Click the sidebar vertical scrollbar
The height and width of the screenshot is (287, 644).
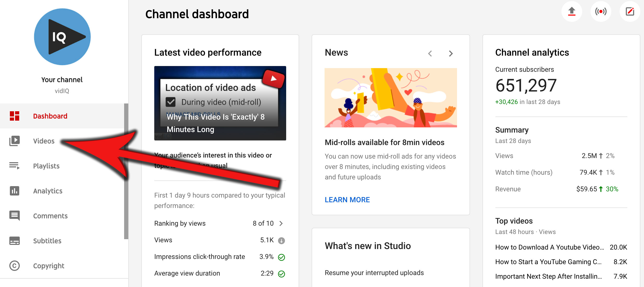(126, 172)
